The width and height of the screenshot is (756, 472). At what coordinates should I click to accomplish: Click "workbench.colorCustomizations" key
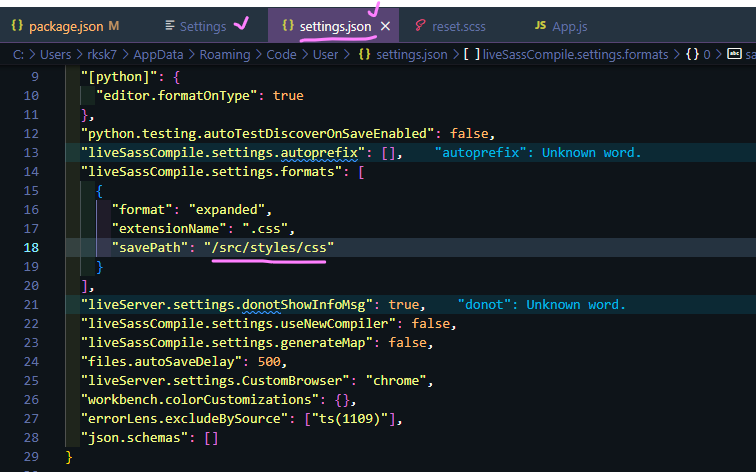[200, 400]
